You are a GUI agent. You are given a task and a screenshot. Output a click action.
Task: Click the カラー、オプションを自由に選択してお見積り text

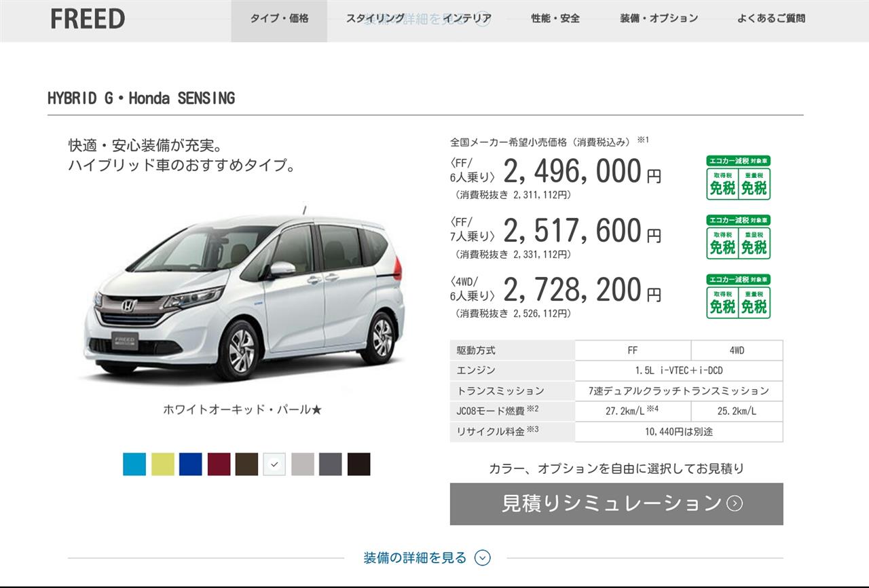616,468
